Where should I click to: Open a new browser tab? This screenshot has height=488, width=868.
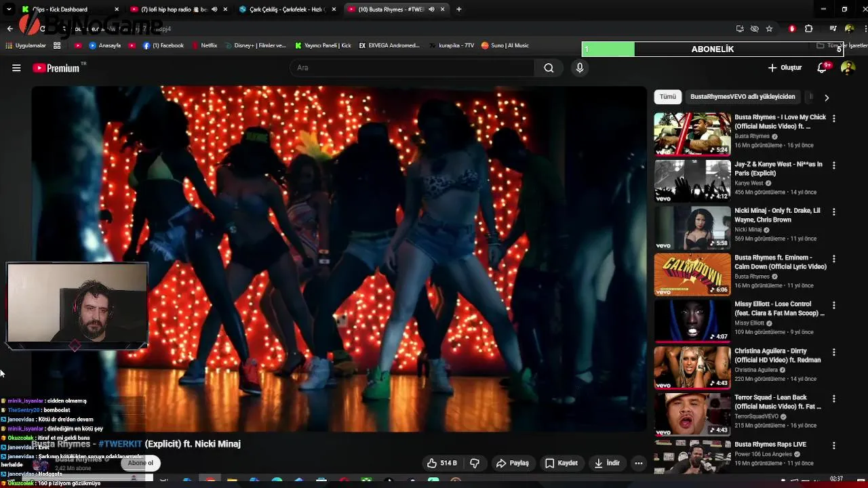pyautogui.click(x=459, y=9)
